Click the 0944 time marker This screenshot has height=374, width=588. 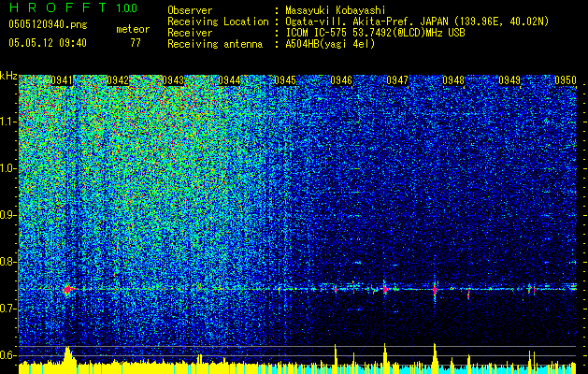point(230,80)
